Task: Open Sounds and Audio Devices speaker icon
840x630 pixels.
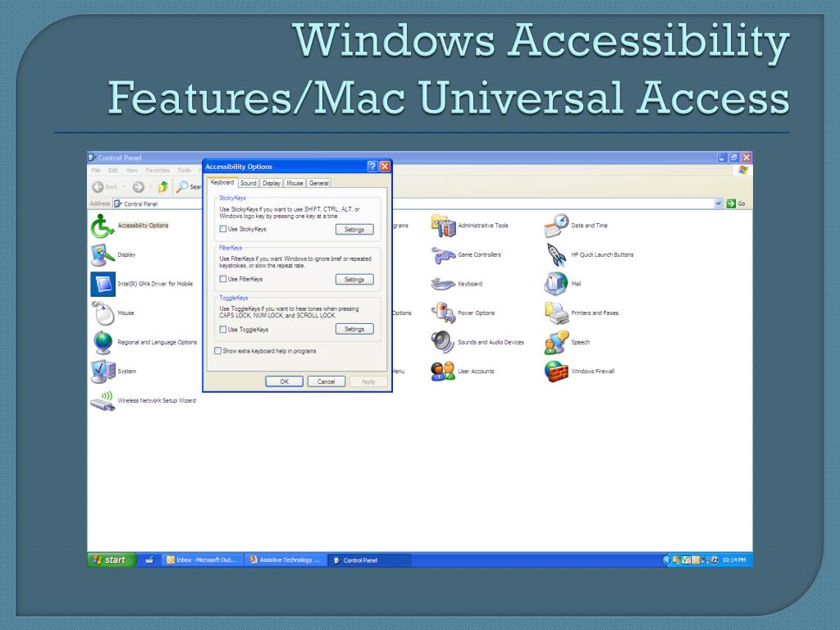Action: pyautogui.click(x=443, y=342)
